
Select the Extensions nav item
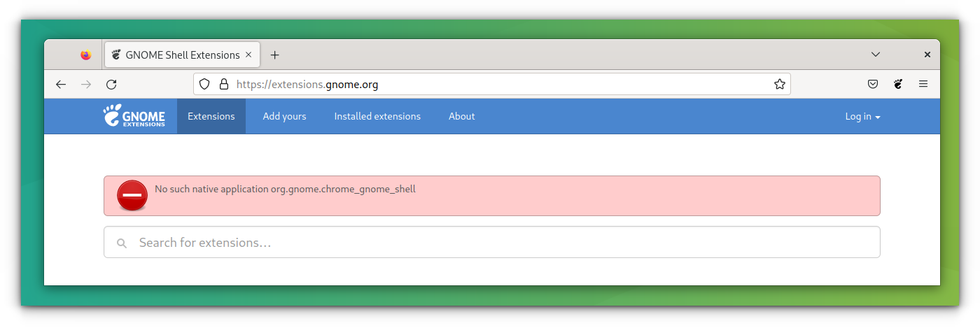[x=211, y=116]
